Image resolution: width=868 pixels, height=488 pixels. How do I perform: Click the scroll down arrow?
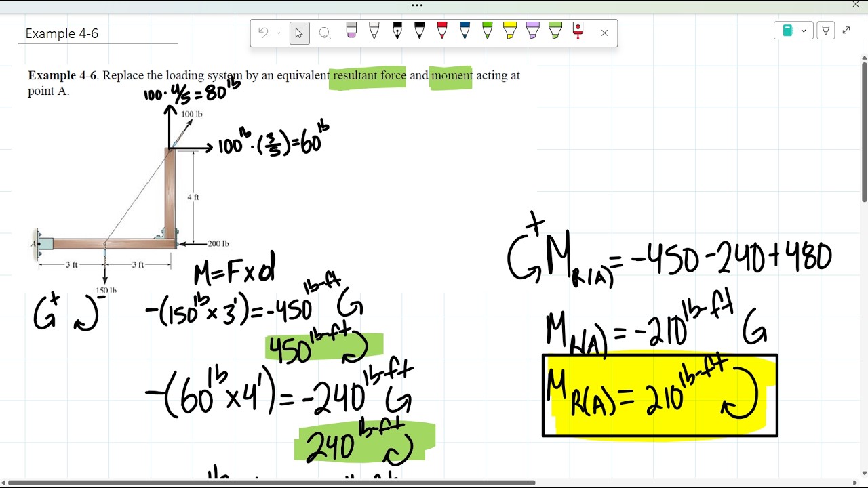click(x=864, y=473)
